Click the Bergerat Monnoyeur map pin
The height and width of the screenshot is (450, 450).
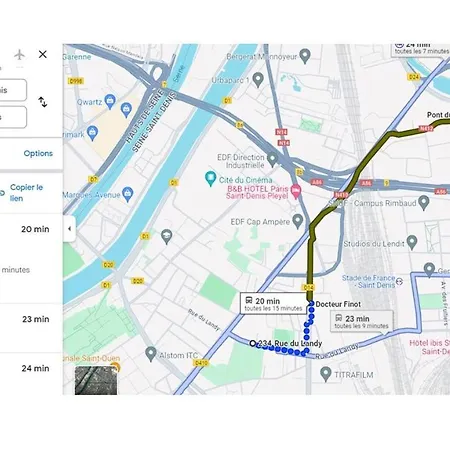[305, 56]
